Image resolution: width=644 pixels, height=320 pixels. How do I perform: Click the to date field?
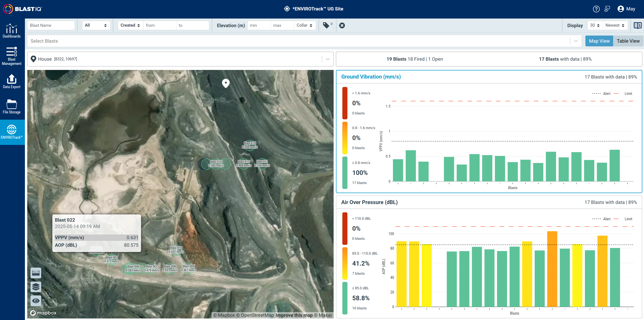click(x=193, y=25)
